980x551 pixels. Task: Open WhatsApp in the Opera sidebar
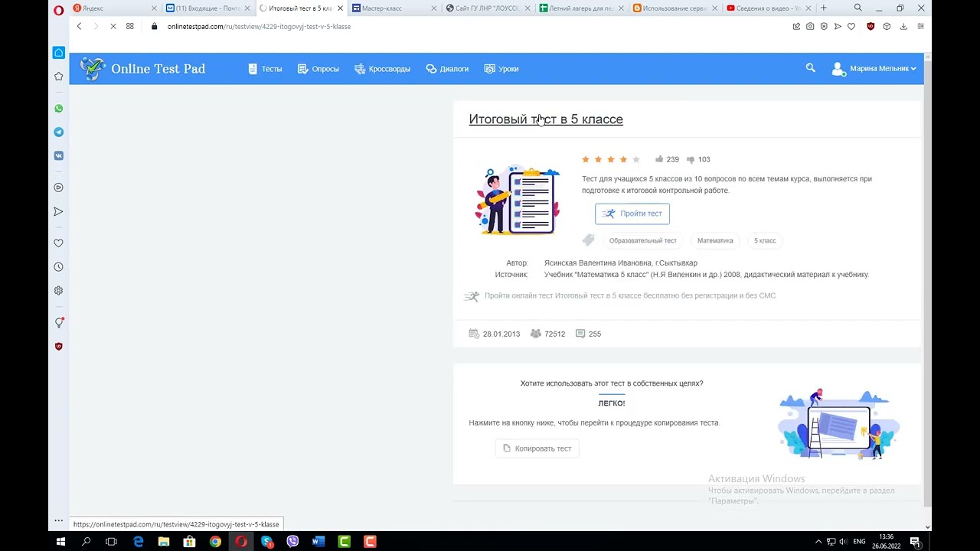point(58,109)
